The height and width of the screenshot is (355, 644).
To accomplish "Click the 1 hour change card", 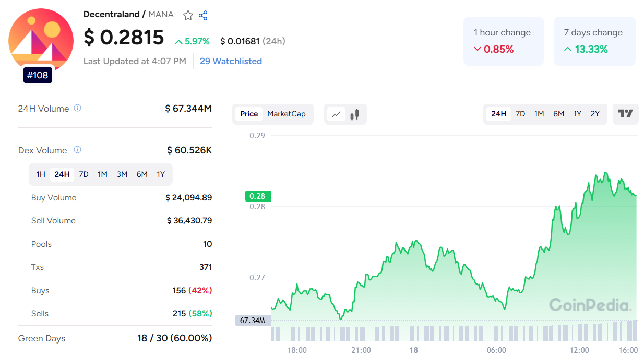I will (x=503, y=41).
